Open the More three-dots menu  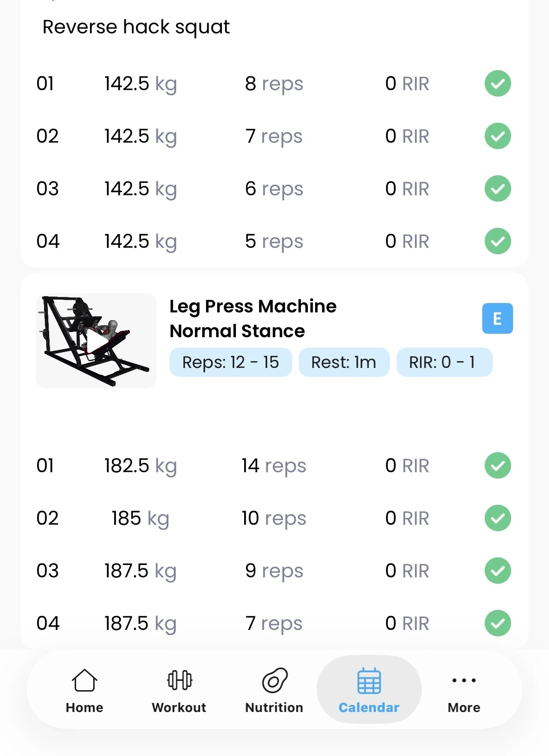[464, 680]
